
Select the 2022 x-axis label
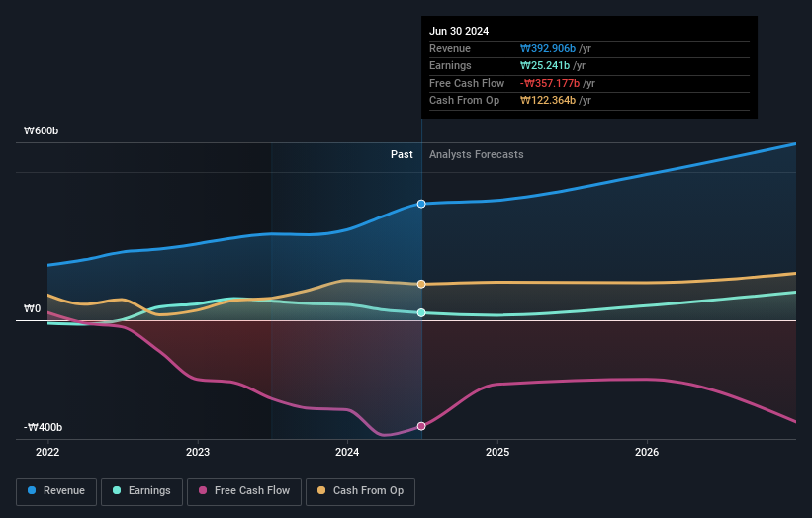(x=47, y=453)
